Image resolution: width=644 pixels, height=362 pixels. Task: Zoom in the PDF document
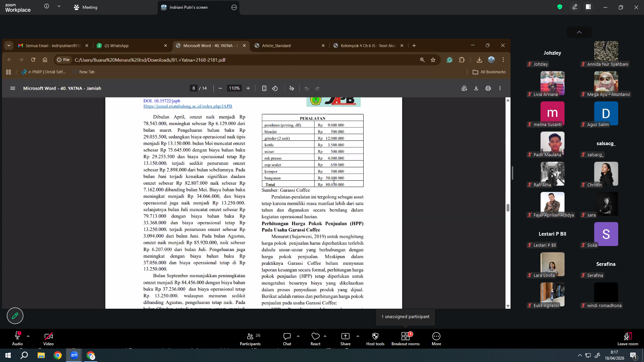(248, 88)
